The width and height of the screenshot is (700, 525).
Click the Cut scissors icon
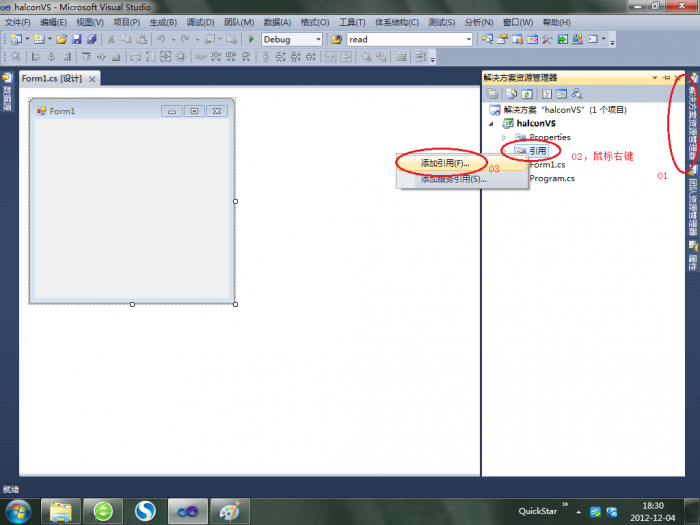111,39
